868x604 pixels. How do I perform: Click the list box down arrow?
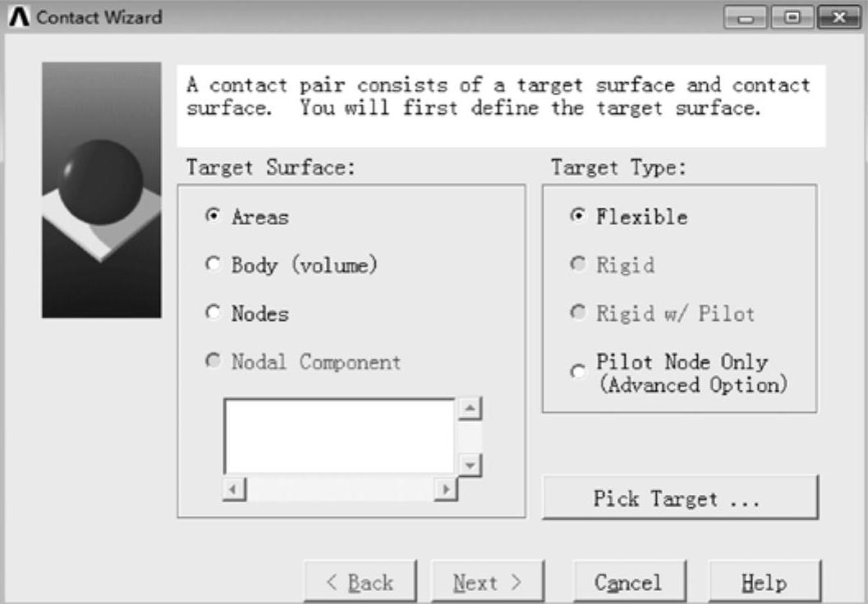coord(470,465)
